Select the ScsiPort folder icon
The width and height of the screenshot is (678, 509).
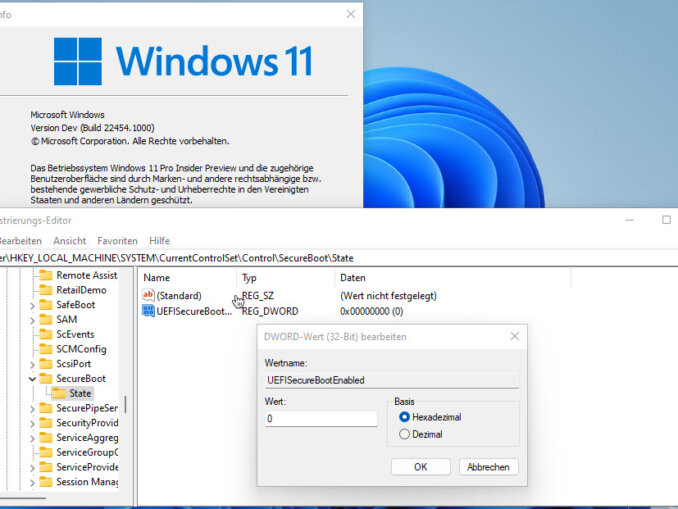click(x=46, y=363)
